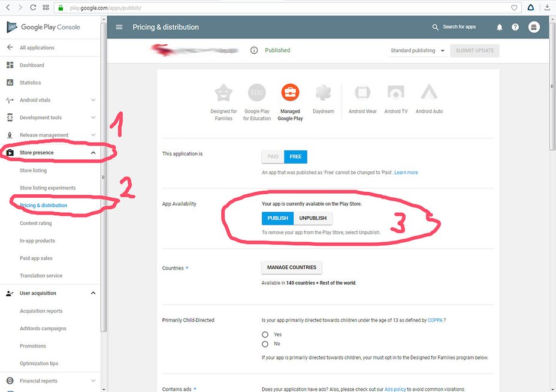Open the Ads policy link

pyautogui.click(x=395, y=389)
